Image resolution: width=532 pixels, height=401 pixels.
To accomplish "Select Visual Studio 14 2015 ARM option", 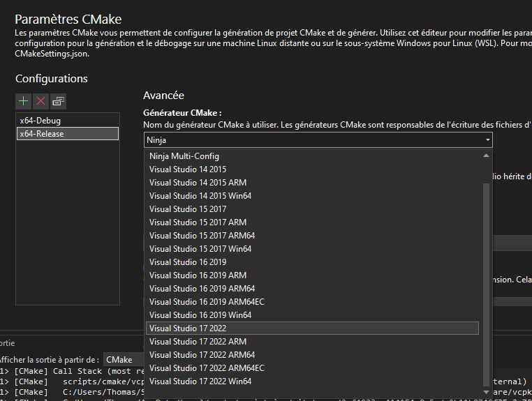I will (x=198, y=183).
